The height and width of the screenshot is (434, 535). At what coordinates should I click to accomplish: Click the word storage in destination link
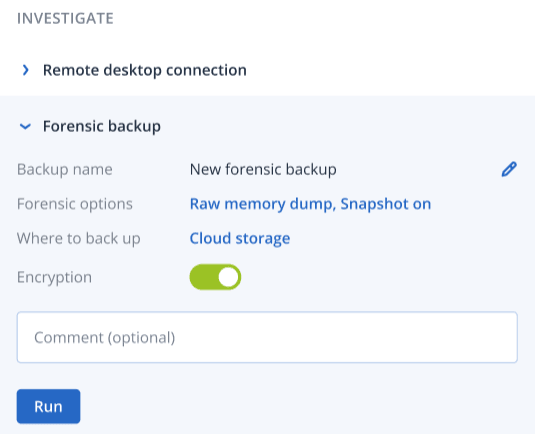tap(263, 239)
